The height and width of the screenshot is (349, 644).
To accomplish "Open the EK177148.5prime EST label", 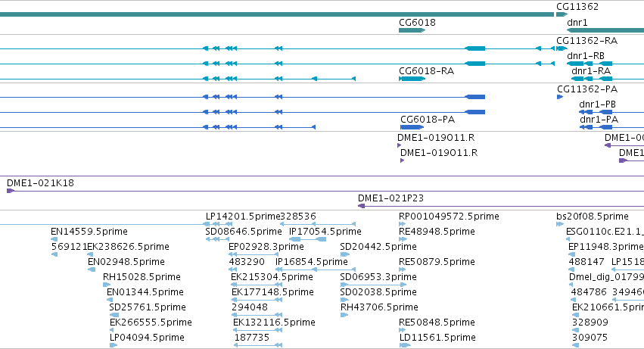I will coord(272,292).
